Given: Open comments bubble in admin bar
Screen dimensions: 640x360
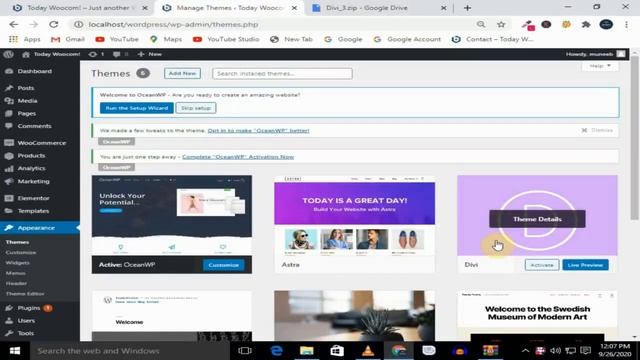Looking at the screenshot, I should point(120,54).
